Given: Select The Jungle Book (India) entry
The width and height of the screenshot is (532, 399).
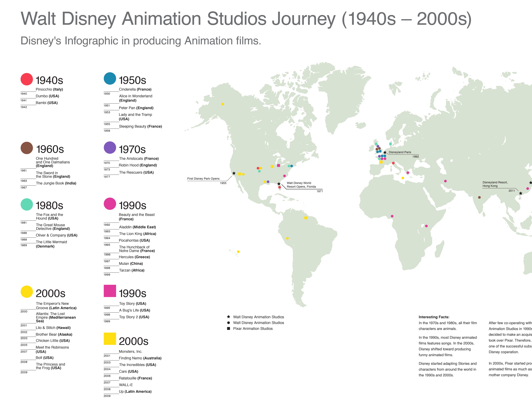Looking at the screenshot, I should [x=56, y=183].
